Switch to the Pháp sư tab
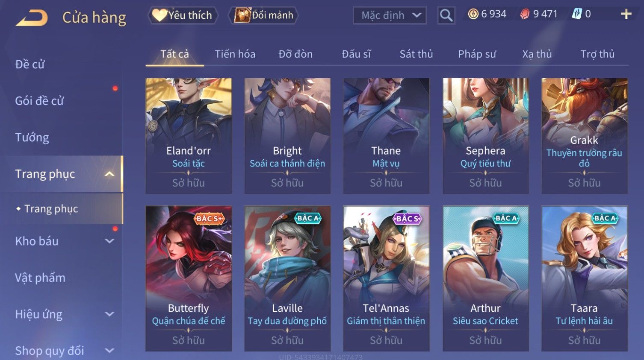This screenshot has width=644, height=360. [477, 54]
